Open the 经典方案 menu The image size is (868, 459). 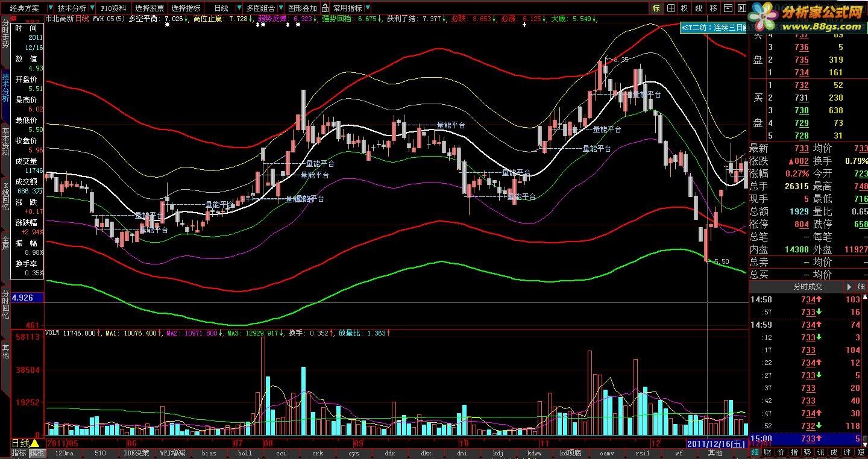click(24, 8)
